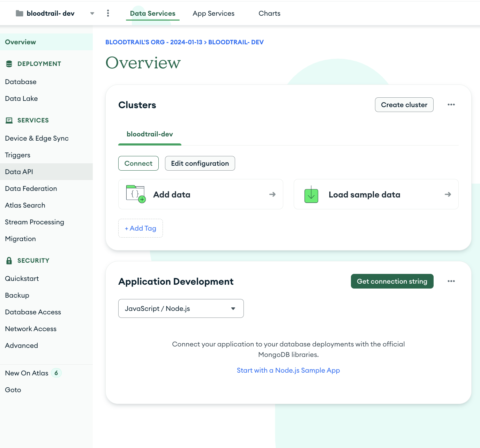Open Data Lake in the sidebar

pos(22,98)
